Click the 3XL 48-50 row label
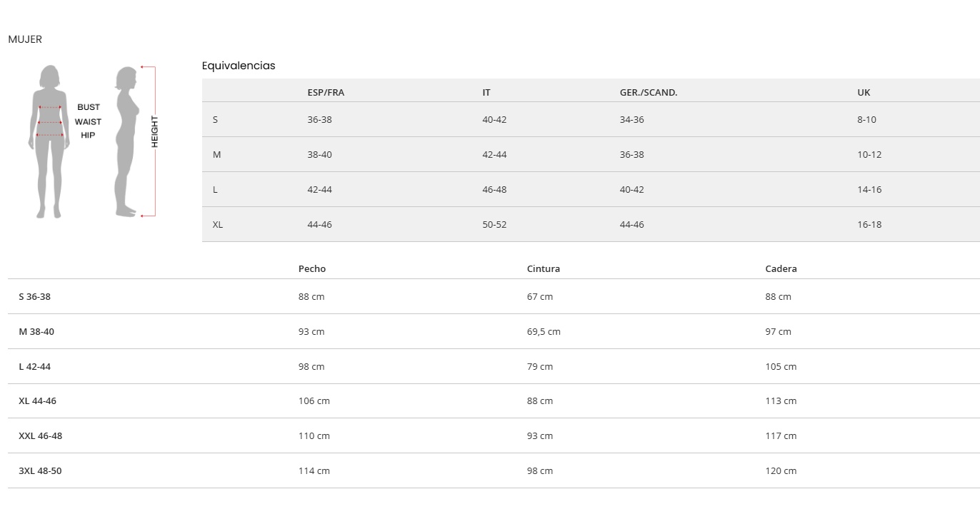Screen dimensions: 980x514 40,470
